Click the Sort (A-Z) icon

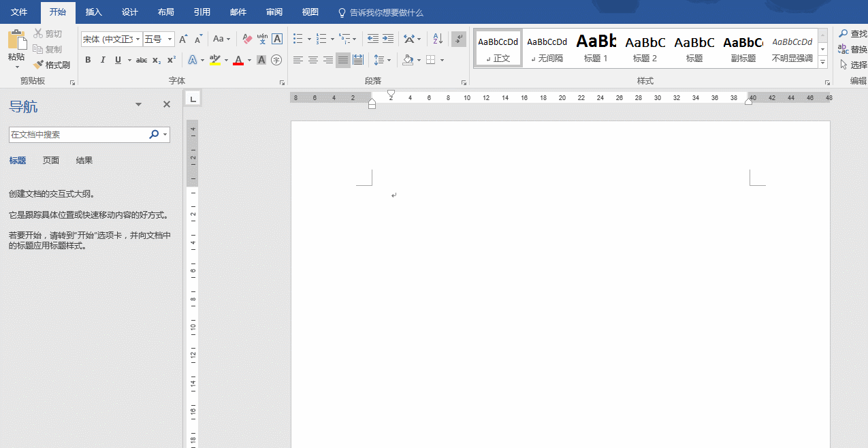(x=438, y=39)
